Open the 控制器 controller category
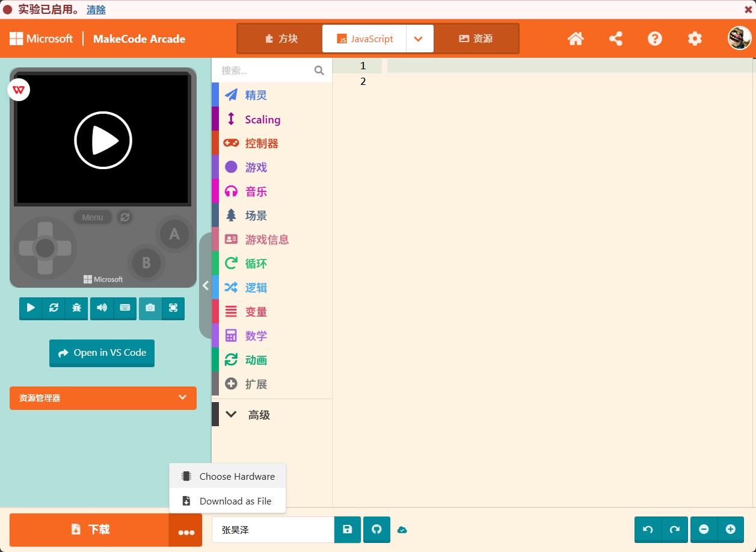 272,143
